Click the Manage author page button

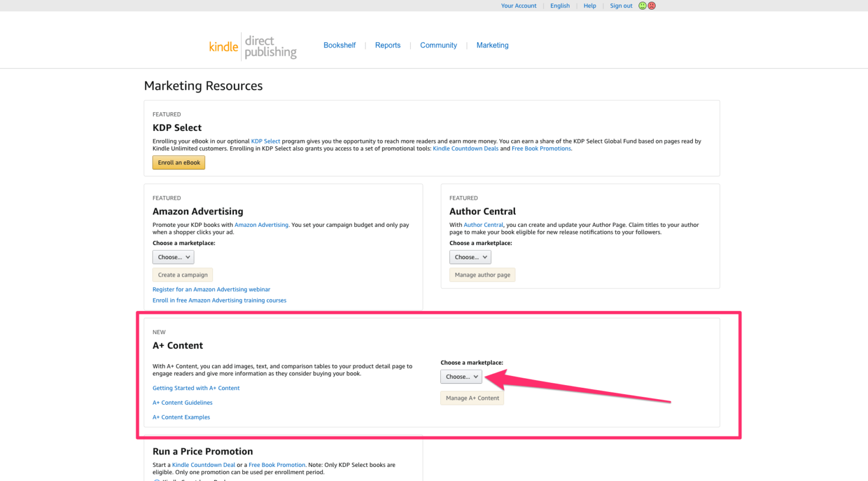482,274
